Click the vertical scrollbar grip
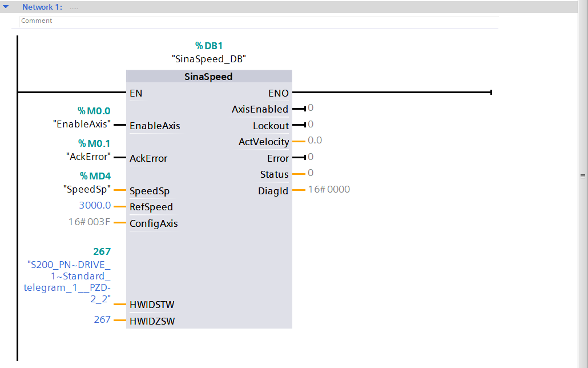The image size is (588, 368). [583, 176]
